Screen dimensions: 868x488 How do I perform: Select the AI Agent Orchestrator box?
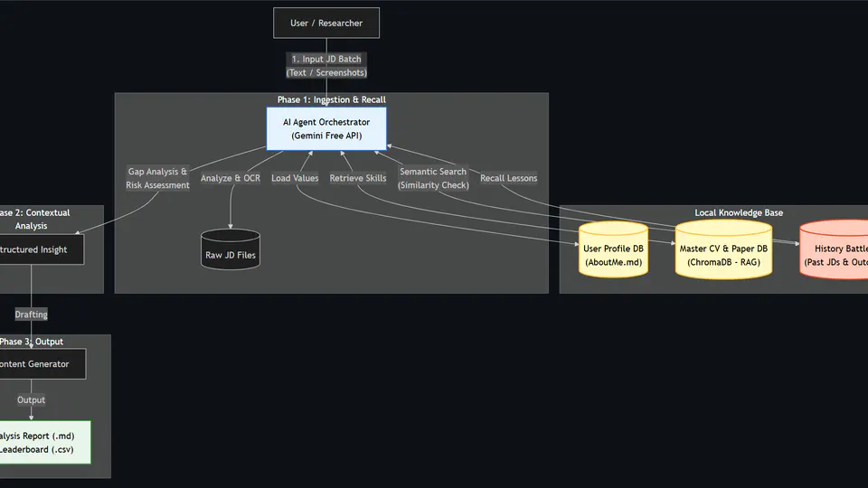click(326, 128)
